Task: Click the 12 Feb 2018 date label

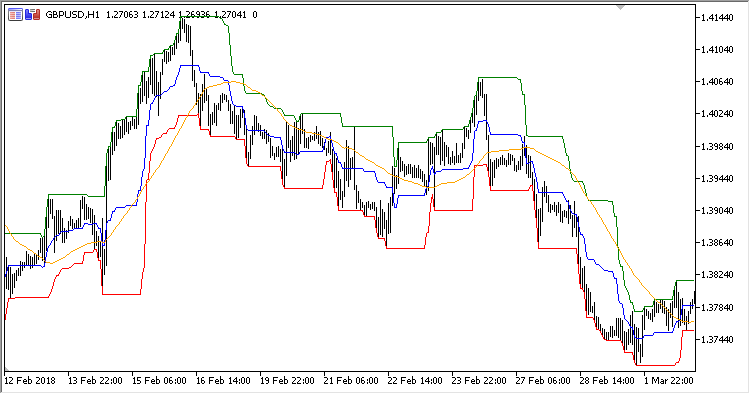Action: click(30, 381)
